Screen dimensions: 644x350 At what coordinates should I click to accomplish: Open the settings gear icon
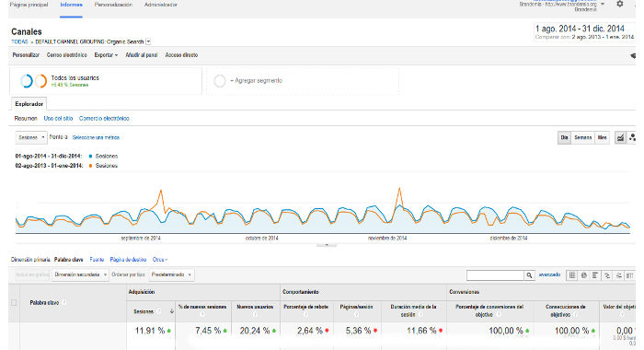(619, 4)
